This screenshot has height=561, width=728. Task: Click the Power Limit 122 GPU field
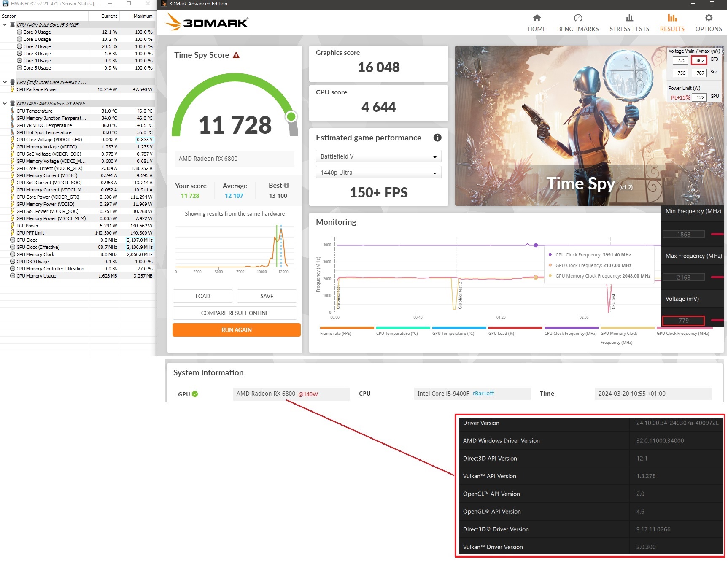[x=699, y=97]
